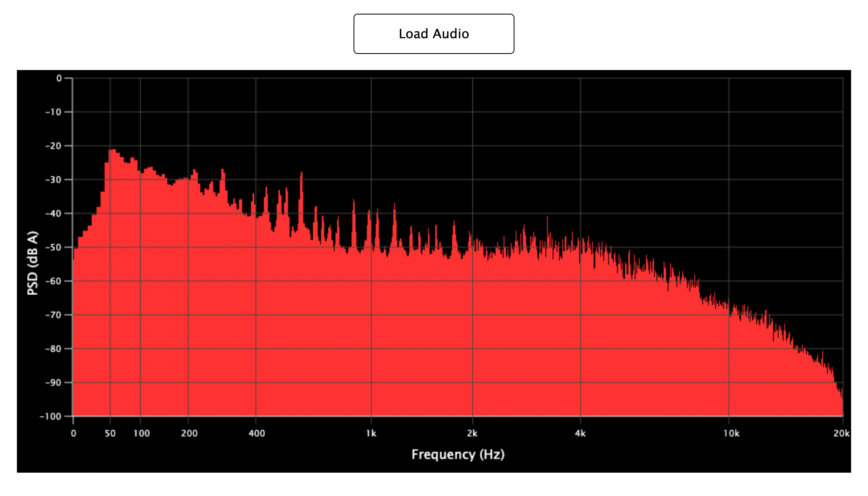Click the 20k frequency tick label
The image size is (868, 496).
(x=841, y=433)
